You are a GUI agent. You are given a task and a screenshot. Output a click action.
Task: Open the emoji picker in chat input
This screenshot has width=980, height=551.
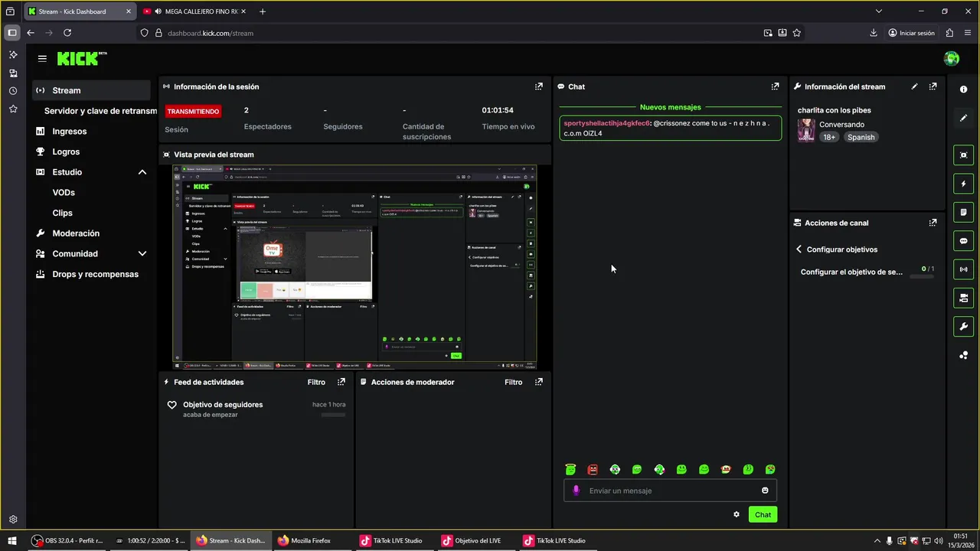[x=765, y=491]
